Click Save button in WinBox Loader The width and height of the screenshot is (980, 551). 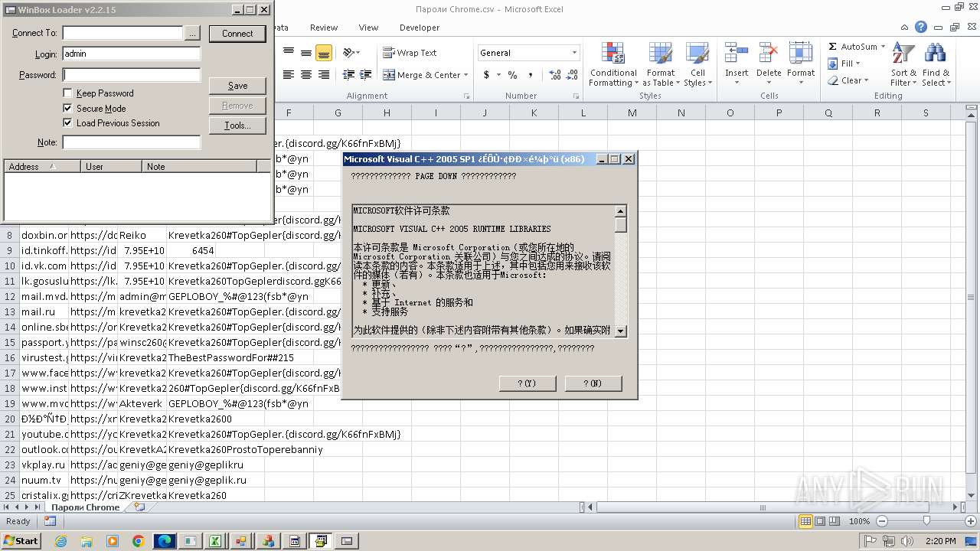(x=237, y=86)
